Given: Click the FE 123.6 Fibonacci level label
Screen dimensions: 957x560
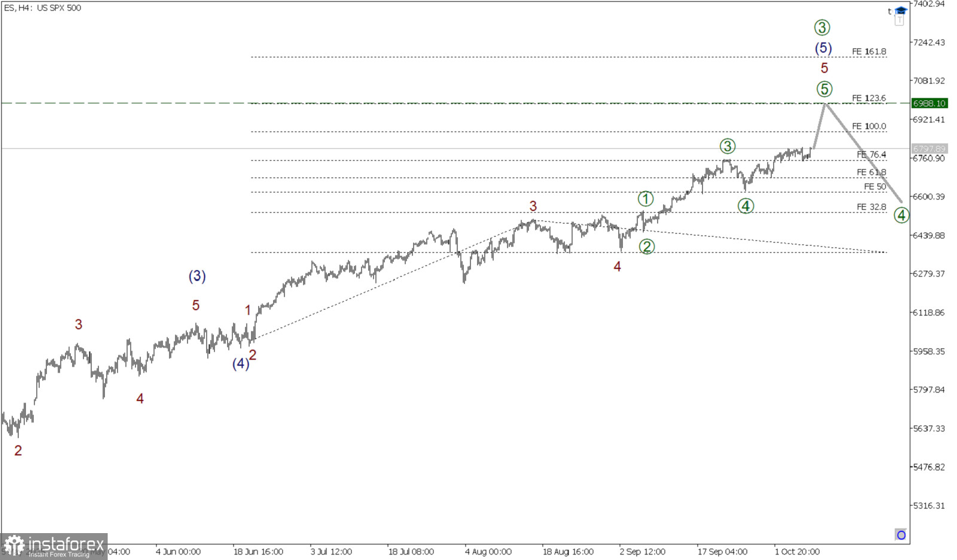Looking at the screenshot, I should pyautogui.click(x=869, y=98).
